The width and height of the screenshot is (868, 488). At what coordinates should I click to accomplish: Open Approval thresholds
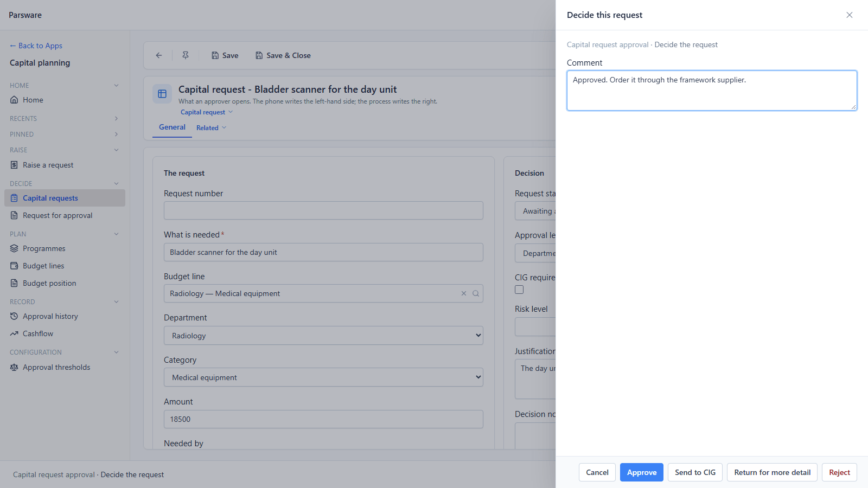65,367
